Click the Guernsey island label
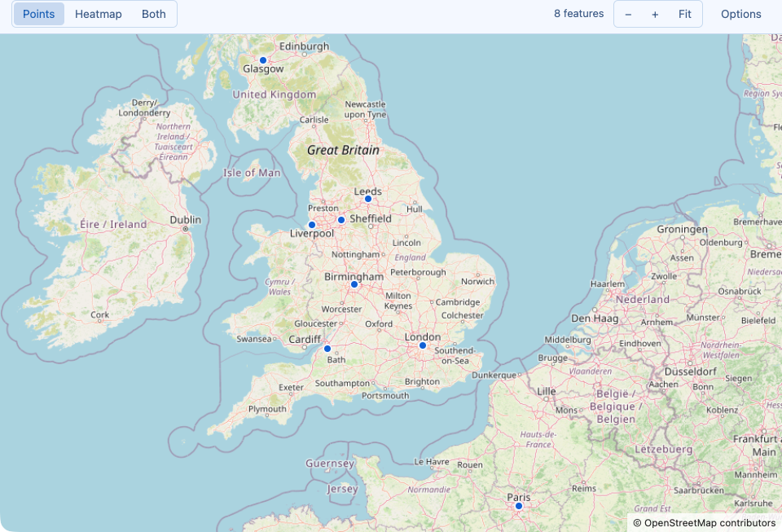 pyautogui.click(x=330, y=464)
